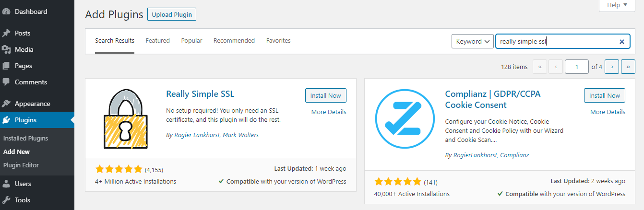
Task: Open the Keyword search type dropdown
Action: coord(473,42)
